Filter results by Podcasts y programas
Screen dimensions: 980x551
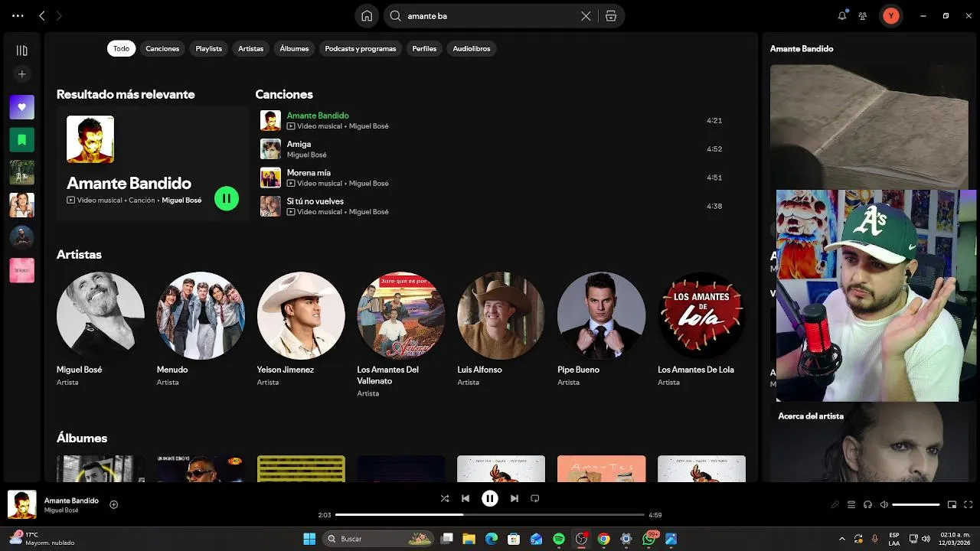(360, 48)
